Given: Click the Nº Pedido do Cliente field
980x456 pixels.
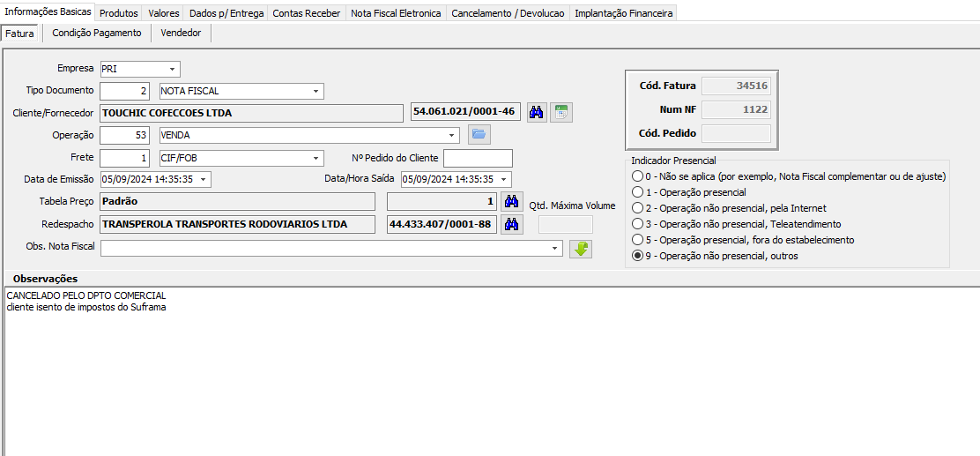Looking at the screenshot, I should pos(478,158).
